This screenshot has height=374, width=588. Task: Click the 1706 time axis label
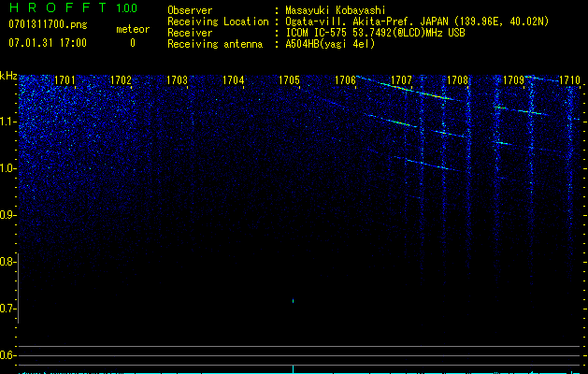[x=345, y=80]
